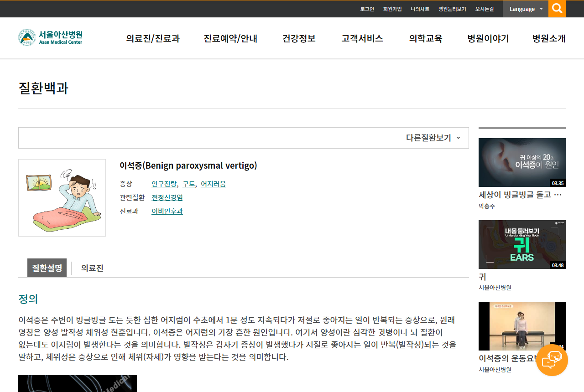Click the video author name 박홍주

tap(487, 206)
